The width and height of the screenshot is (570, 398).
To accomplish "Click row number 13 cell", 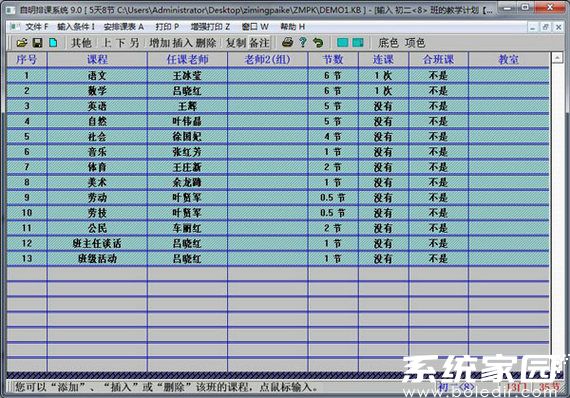I will coord(27,259).
